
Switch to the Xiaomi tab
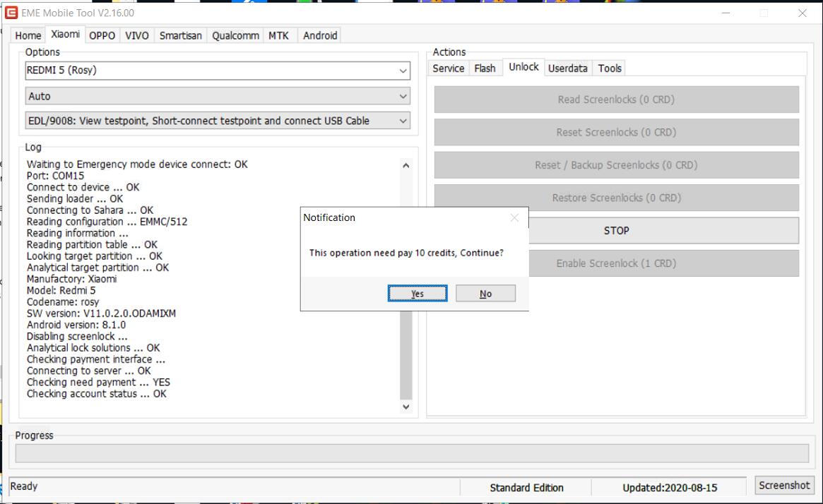pos(65,34)
